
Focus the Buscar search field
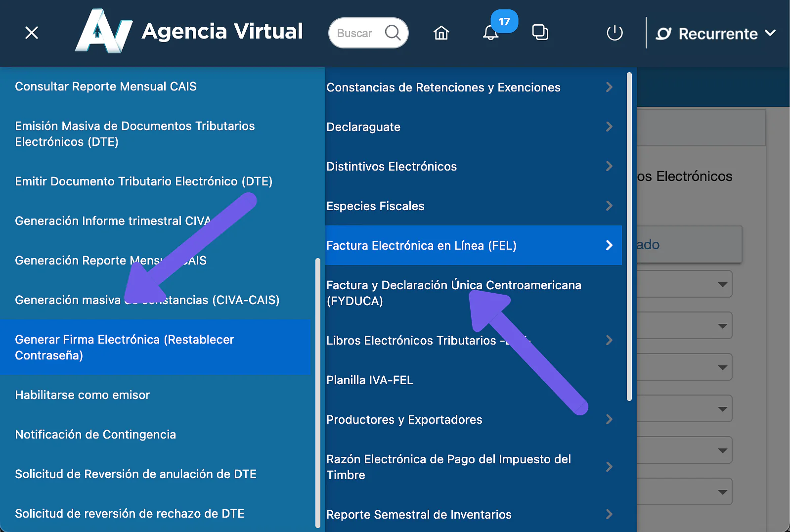pyautogui.click(x=368, y=33)
